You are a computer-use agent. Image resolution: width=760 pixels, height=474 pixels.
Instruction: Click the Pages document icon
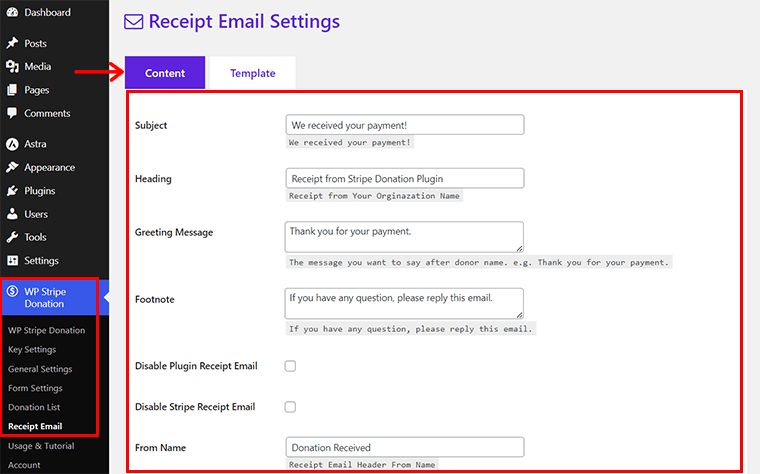[x=12, y=90]
